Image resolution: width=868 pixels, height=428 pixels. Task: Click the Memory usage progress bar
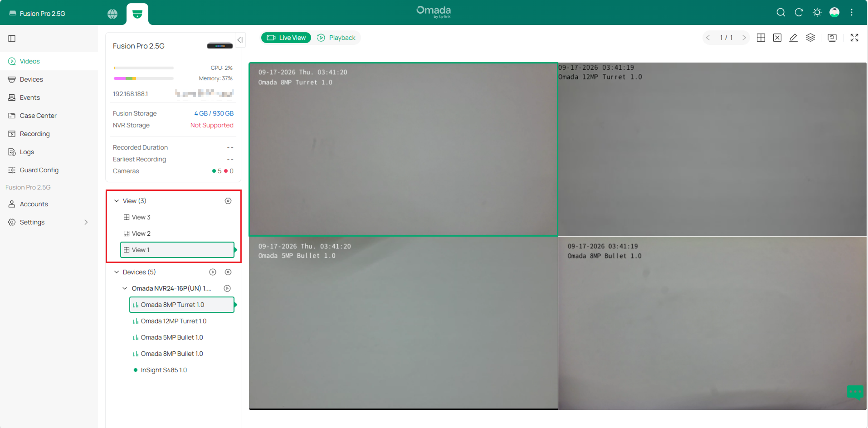tap(143, 78)
